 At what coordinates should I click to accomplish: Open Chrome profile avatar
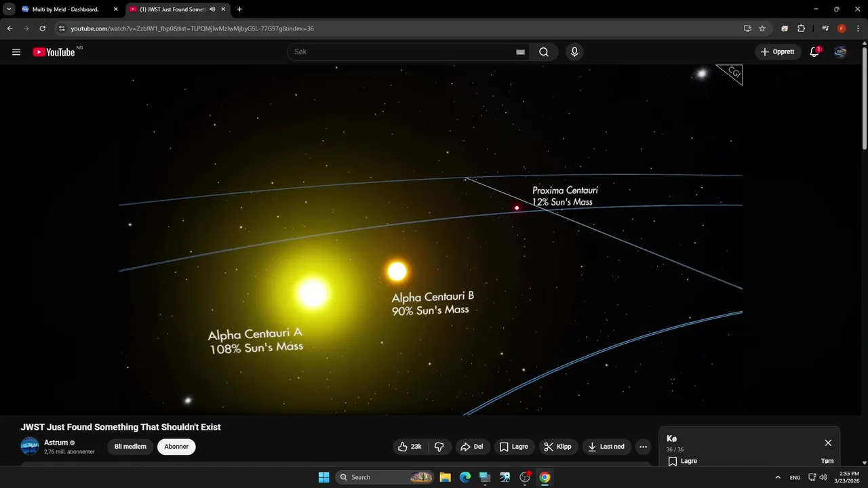point(842,28)
